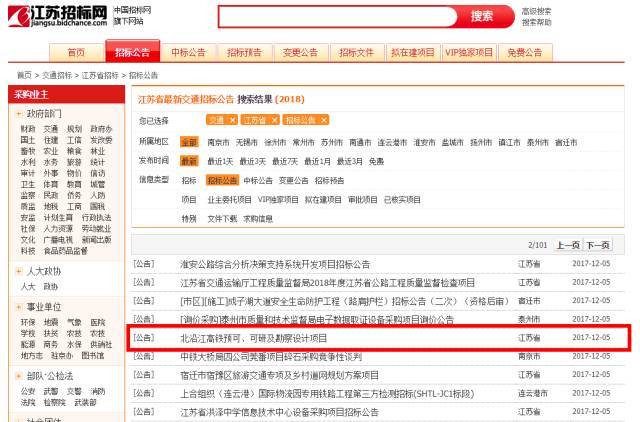
Task: Go to 首页 tab
Action: 76,53
